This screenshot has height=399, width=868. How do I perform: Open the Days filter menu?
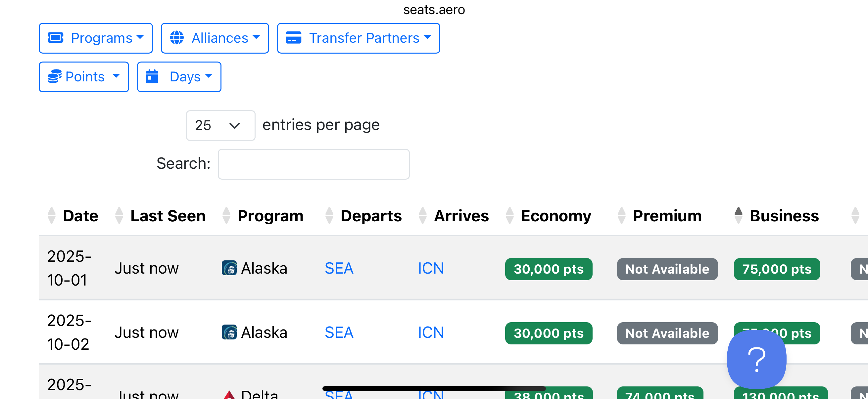tap(179, 77)
